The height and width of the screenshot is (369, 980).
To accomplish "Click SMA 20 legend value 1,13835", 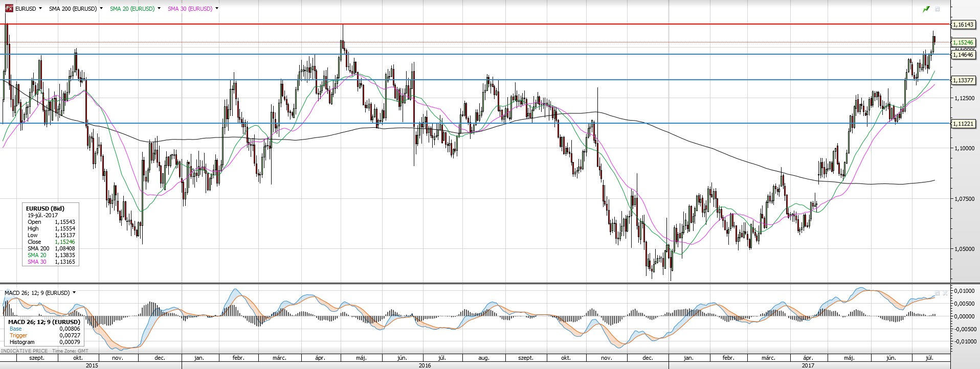I will [x=65, y=255].
